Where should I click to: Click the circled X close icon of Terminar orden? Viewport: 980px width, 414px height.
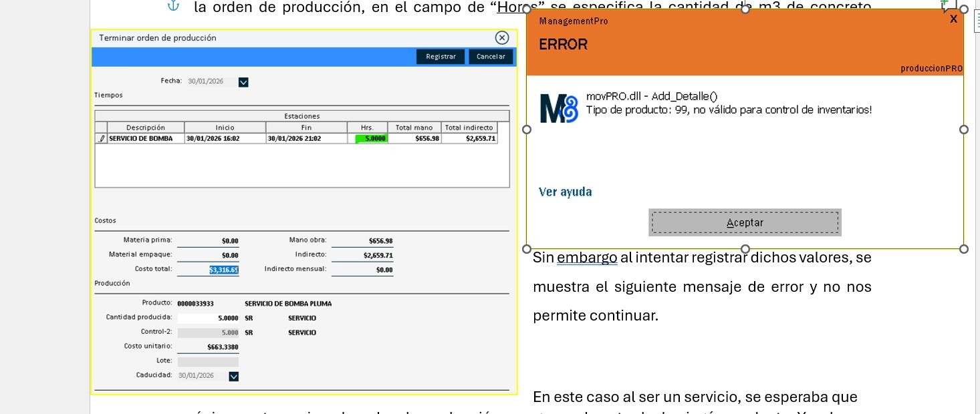pyautogui.click(x=502, y=38)
